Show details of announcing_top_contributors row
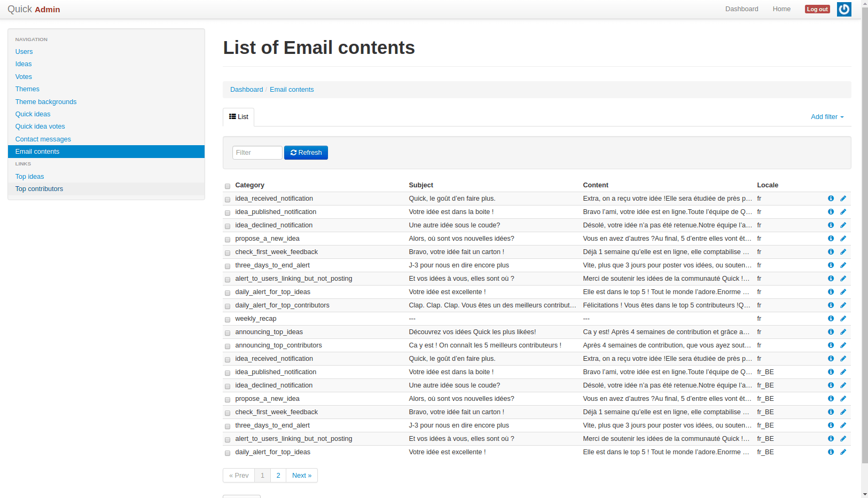The image size is (868, 498). pyautogui.click(x=831, y=345)
